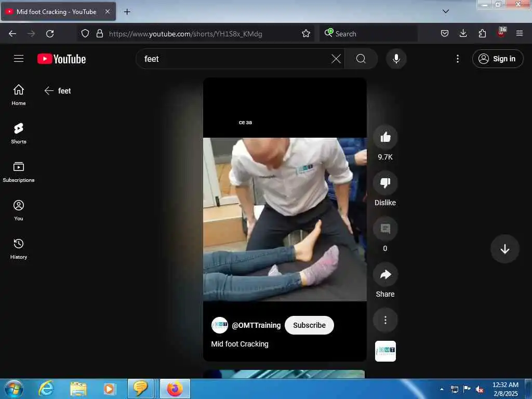Close the Mid foot Cracking tab
532x399 pixels.
pos(107,11)
